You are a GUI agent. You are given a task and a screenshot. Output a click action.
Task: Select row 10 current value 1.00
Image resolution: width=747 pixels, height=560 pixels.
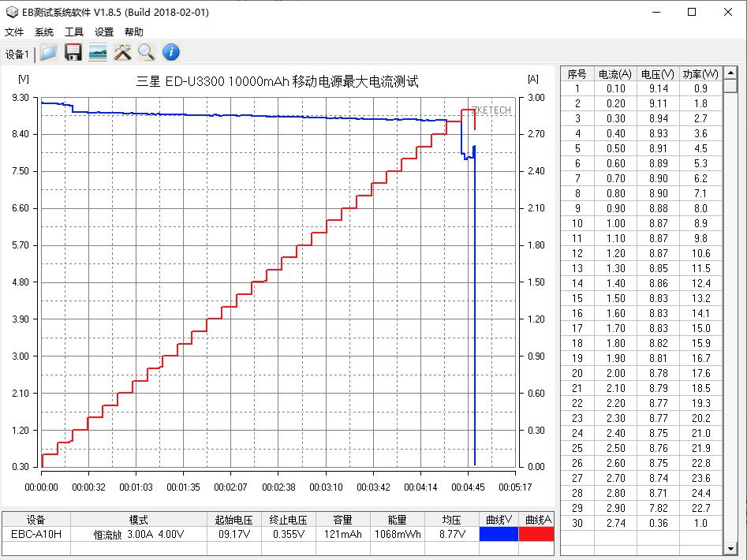(x=615, y=223)
